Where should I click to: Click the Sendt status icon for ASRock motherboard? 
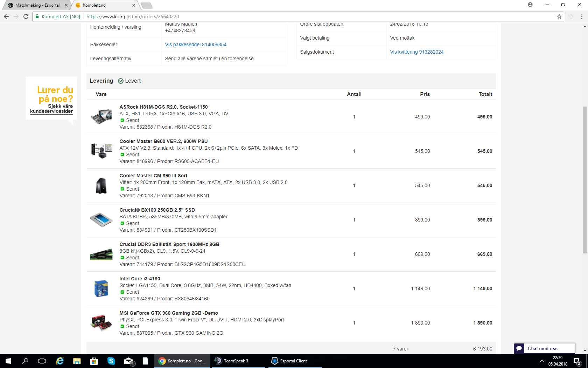click(x=122, y=120)
